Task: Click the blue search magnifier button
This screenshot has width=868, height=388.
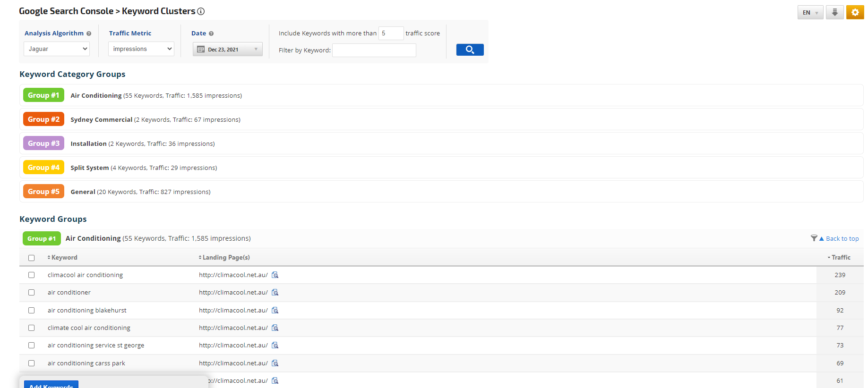Action: (470, 50)
